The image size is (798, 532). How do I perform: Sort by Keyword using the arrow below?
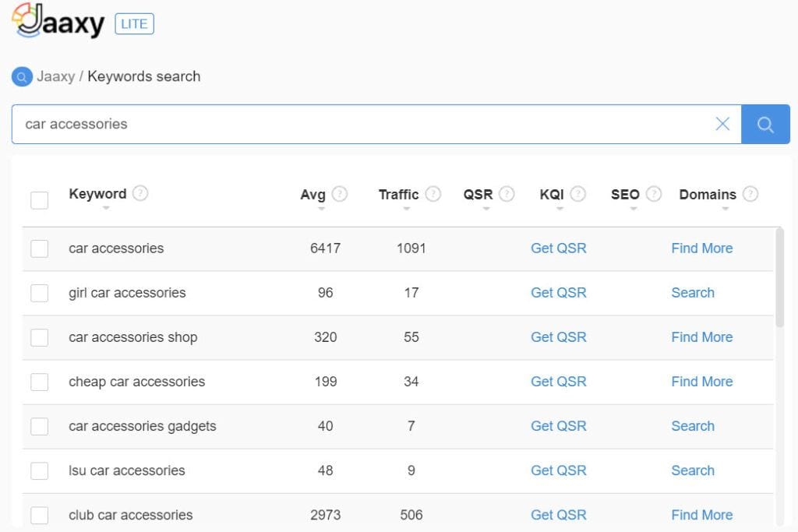[106, 208]
